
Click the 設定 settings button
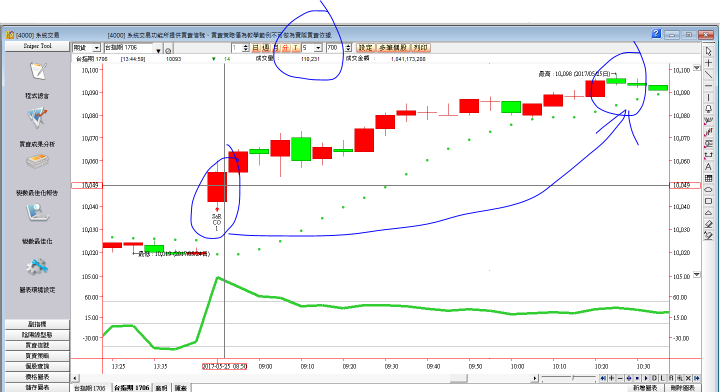pyautogui.click(x=366, y=48)
